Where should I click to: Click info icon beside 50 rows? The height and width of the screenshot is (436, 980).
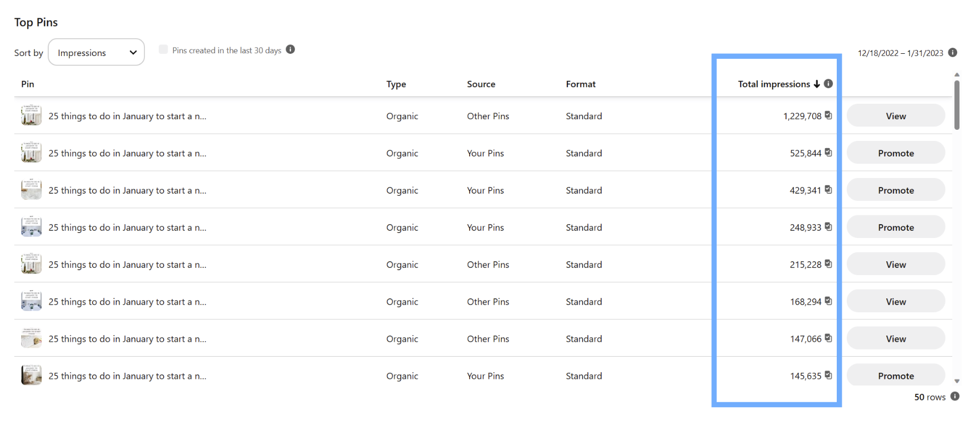[955, 396]
